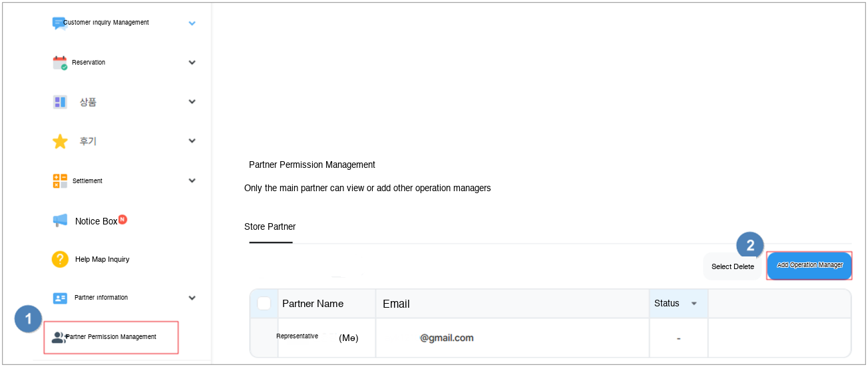Click the Add Operation Manager button

pyautogui.click(x=809, y=265)
